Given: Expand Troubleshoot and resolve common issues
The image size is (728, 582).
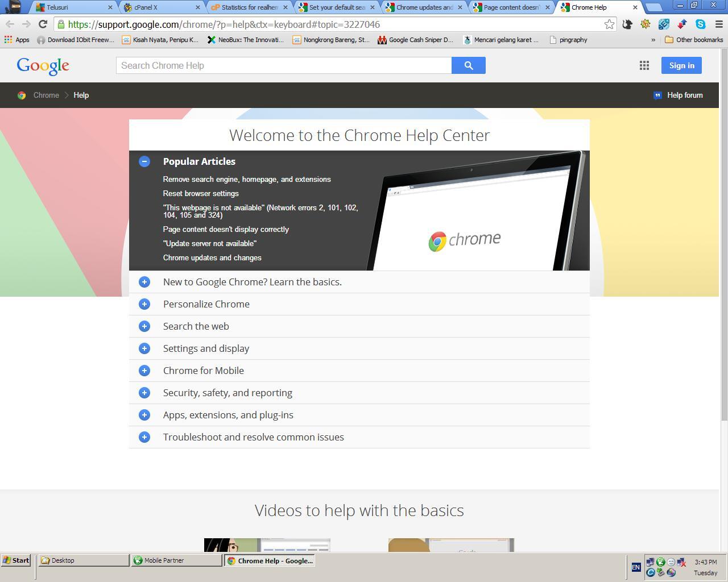Looking at the screenshot, I should [144, 437].
